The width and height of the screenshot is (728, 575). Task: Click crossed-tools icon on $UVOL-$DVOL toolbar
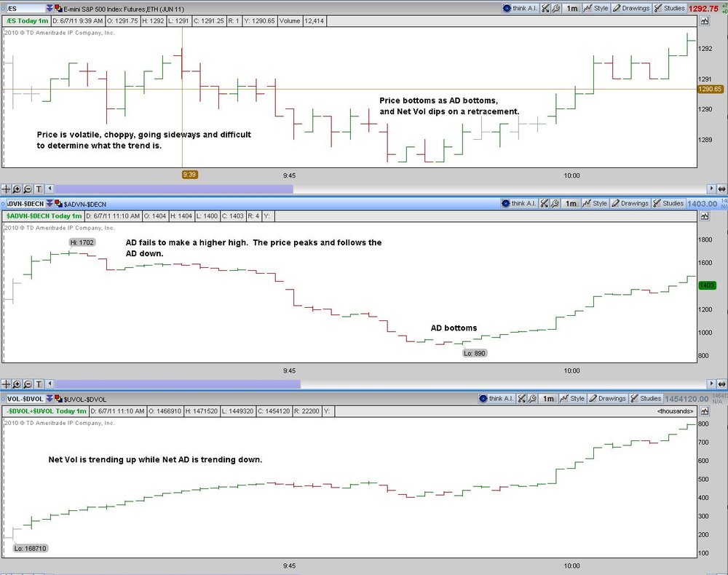[x=522, y=398]
